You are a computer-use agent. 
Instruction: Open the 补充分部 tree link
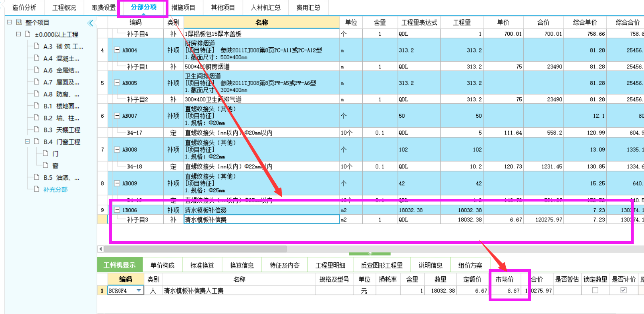55,190
